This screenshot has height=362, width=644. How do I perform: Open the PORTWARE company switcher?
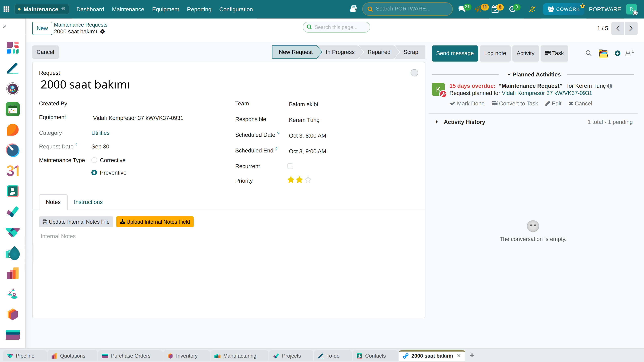pos(605,9)
